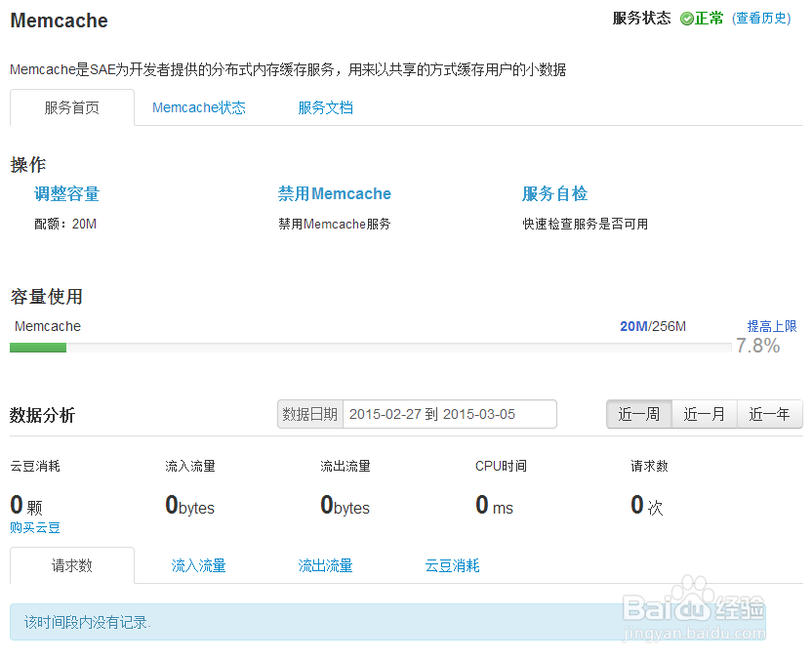
Task: Switch to the 流出流量 chart tab
Action: [326, 565]
